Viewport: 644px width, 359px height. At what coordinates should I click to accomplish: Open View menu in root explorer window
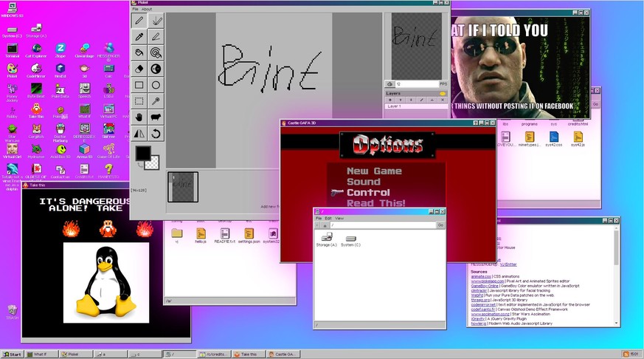click(x=339, y=219)
